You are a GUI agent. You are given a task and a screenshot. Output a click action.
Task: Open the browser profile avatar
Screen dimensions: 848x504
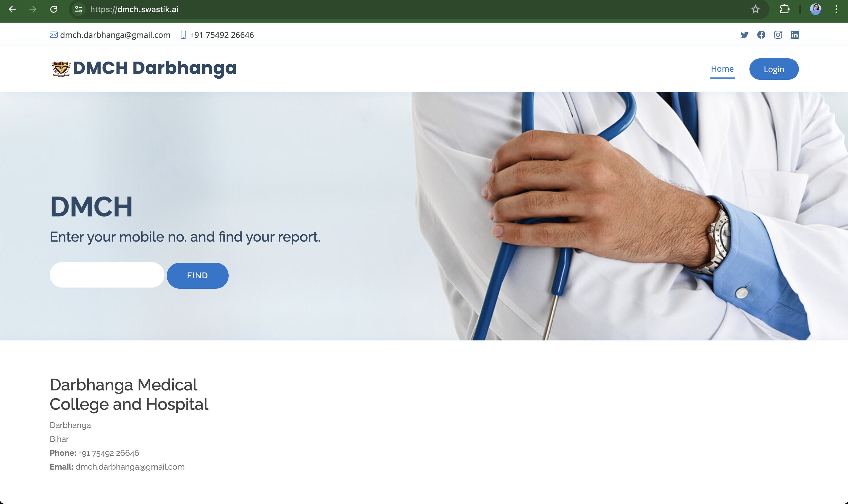tap(815, 9)
